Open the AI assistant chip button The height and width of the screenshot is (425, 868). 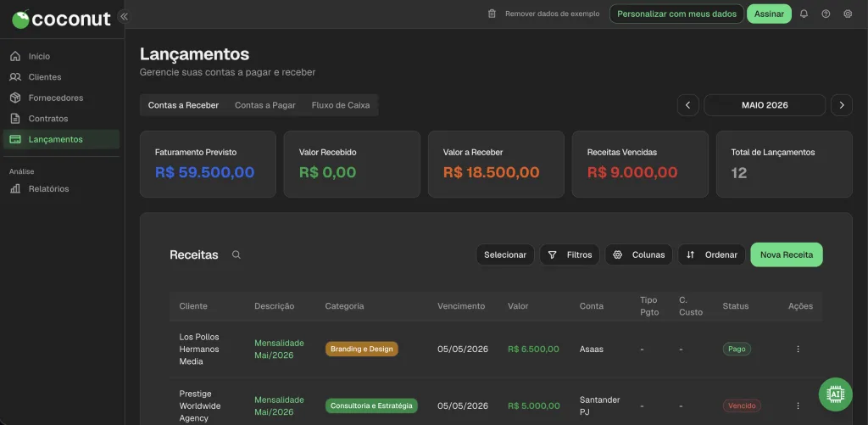835,394
